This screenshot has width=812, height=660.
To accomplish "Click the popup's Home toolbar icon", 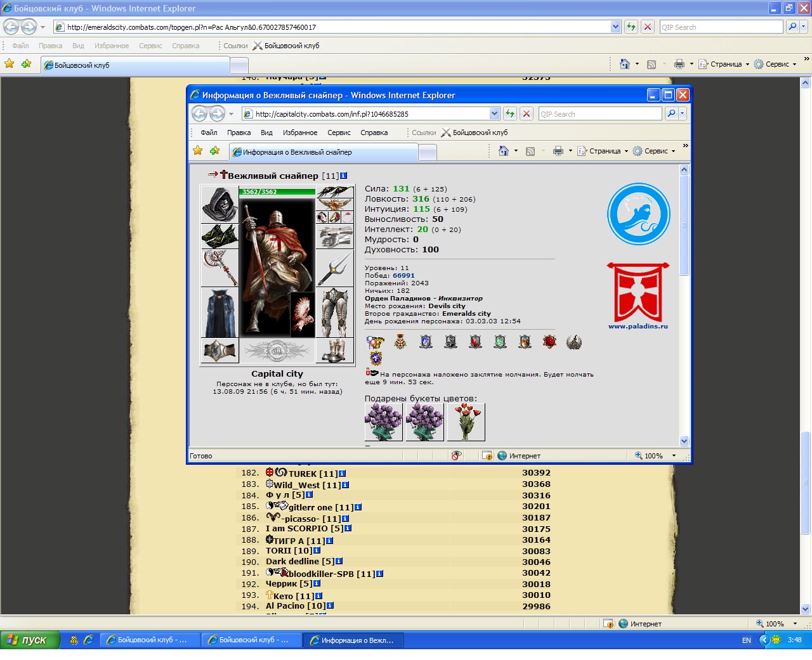I will (504, 151).
